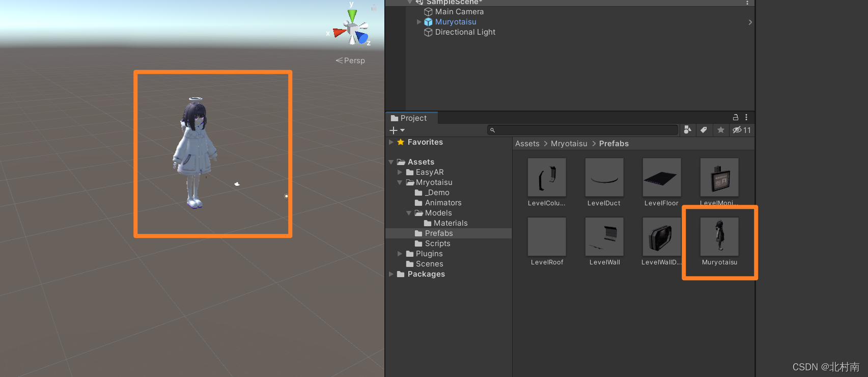Select the Muryotaisu object in the Hierarchy
Screen dimensions: 868x377
(x=456, y=22)
